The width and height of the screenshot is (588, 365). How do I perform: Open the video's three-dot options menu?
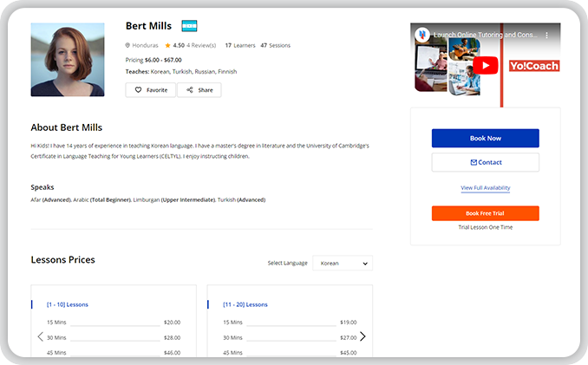547,35
